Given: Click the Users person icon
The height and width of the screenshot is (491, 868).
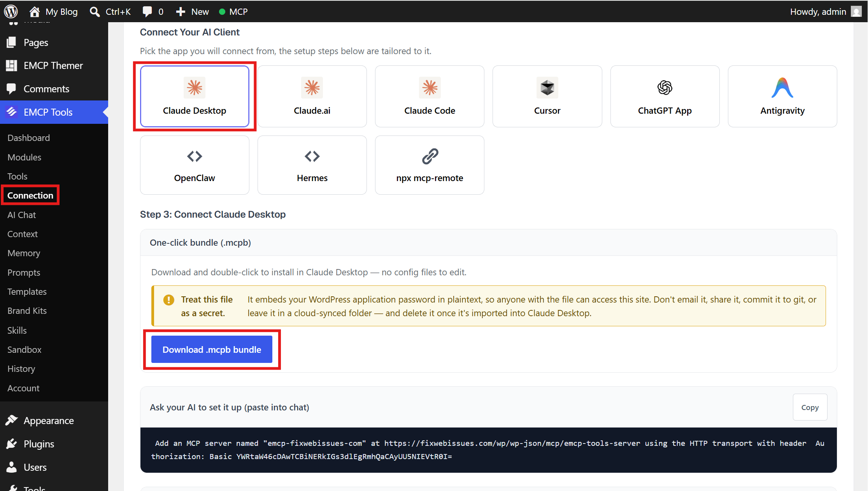Looking at the screenshot, I should [12, 467].
